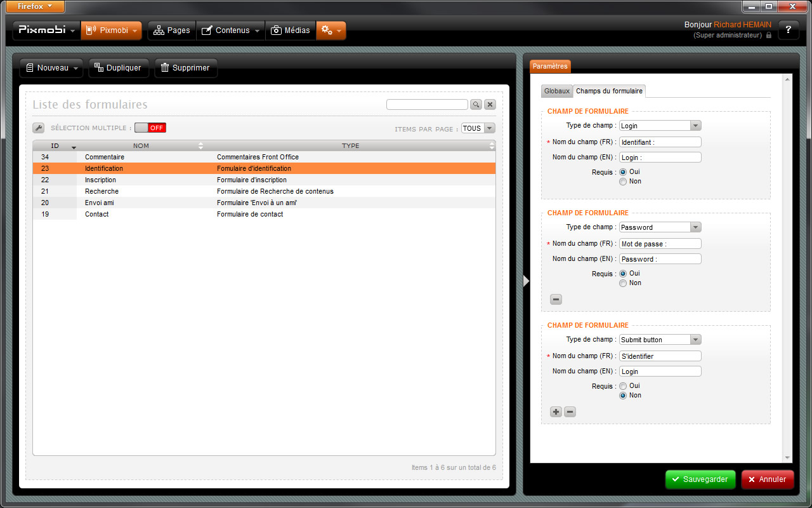Open the Type de champ Password dropdown

coord(660,227)
